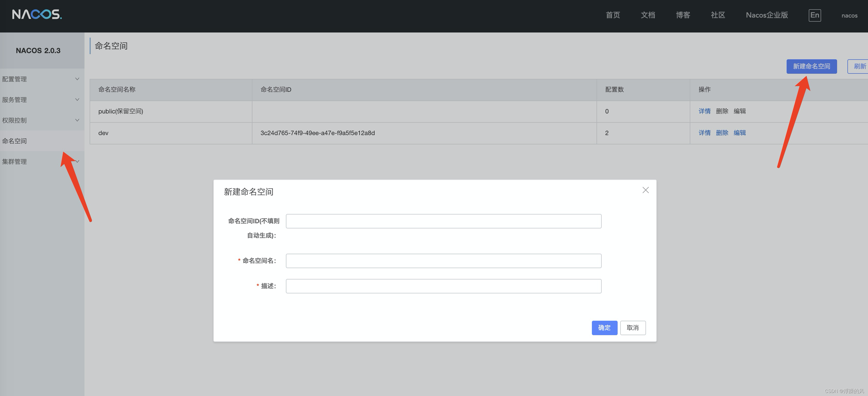Focus the 命名空间名 text field

click(x=444, y=261)
